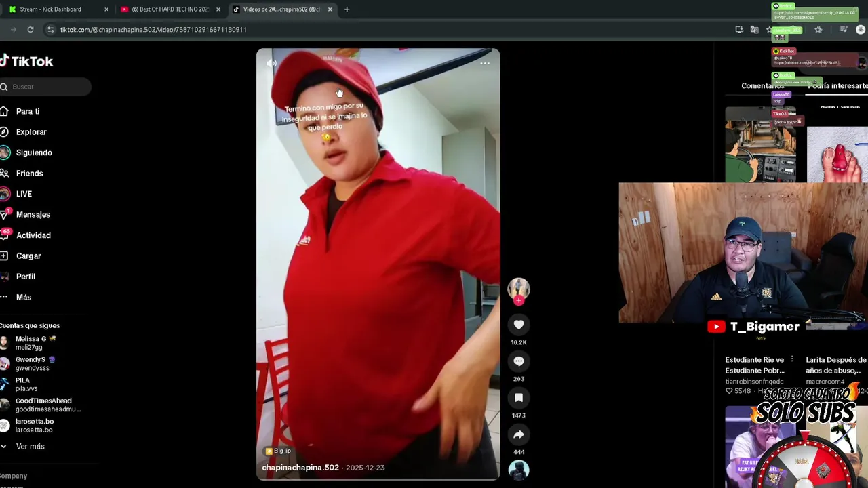The image size is (868, 488).
Task: Click the translate page icon
Action: click(x=754, y=30)
